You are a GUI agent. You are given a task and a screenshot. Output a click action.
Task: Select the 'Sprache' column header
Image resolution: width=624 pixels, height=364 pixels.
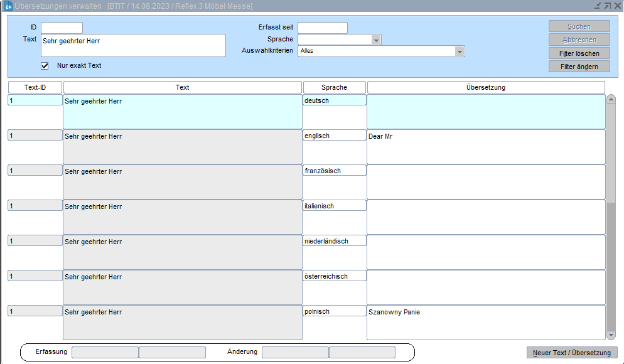click(x=334, y=87)
